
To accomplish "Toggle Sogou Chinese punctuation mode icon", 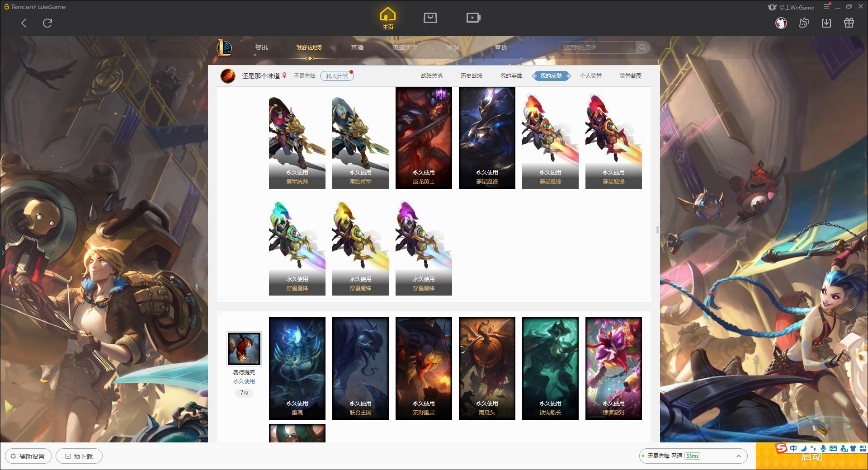I will coord(813,448).
